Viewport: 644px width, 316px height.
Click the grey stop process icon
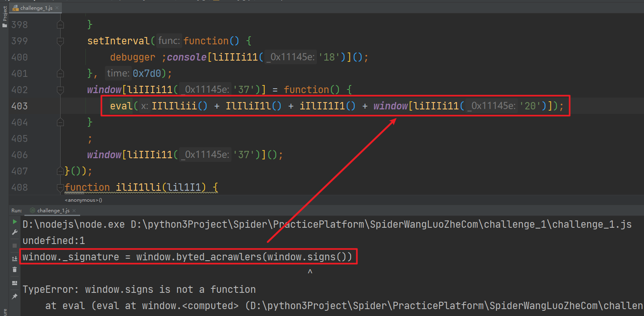coord(15,246)
